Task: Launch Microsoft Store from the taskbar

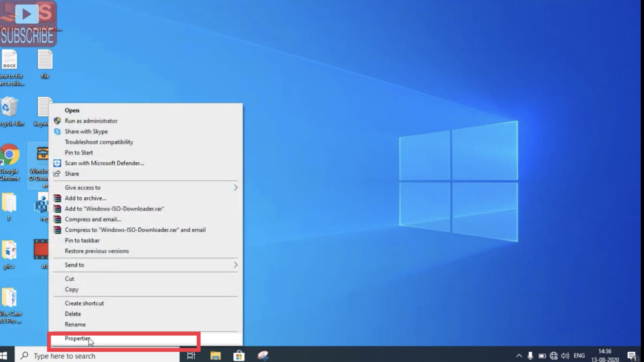Action: pyautogui.click(x=238, y=355)
